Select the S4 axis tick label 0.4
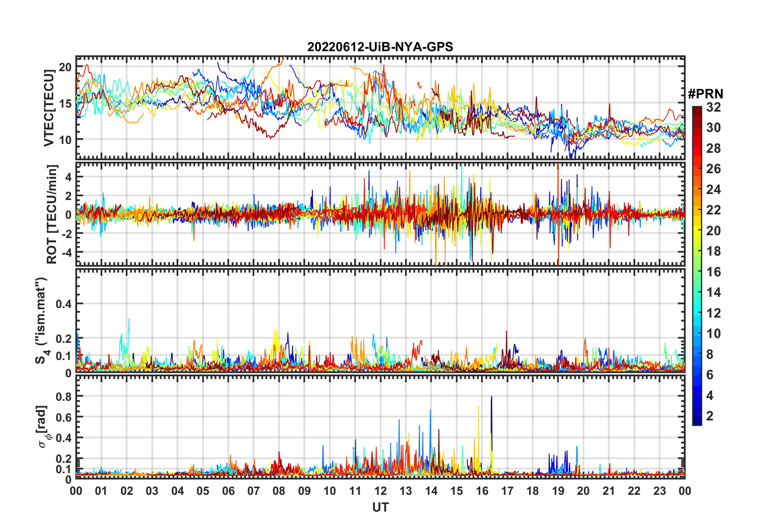Image resolution: width=761 pixels, height=532 pixels. pos(64,304)
